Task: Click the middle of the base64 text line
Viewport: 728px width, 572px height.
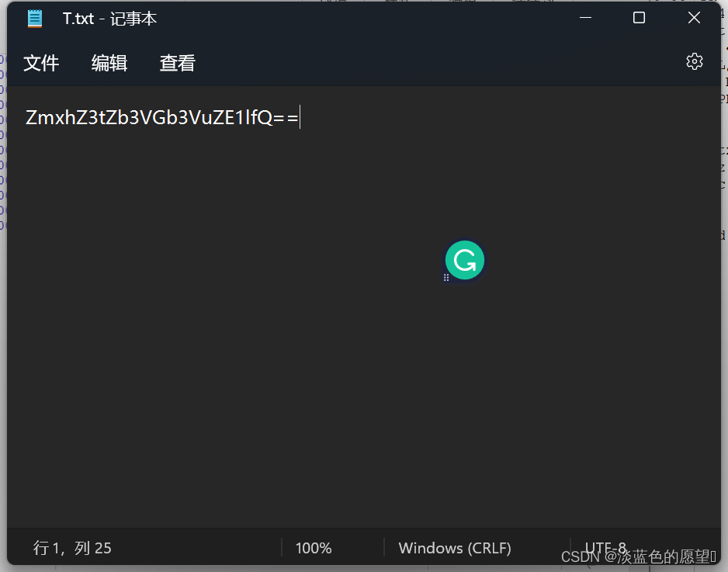Action: click(162, 117)
